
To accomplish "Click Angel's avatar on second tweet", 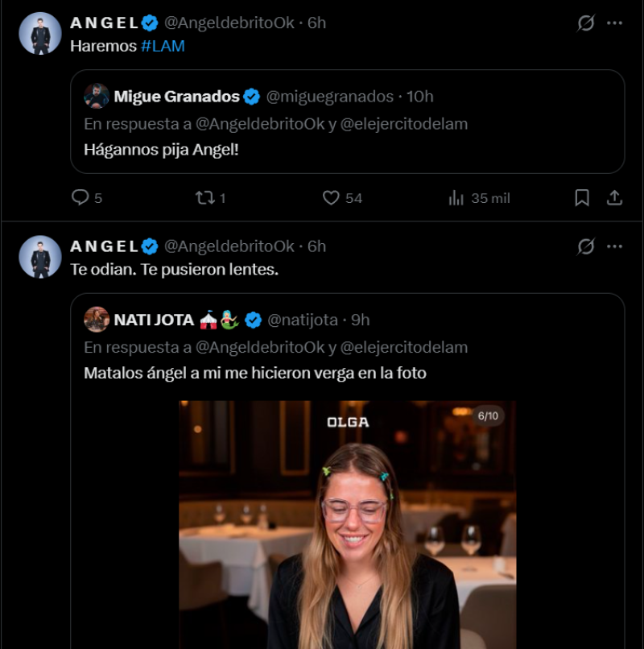I will click(x=40, y=257).
